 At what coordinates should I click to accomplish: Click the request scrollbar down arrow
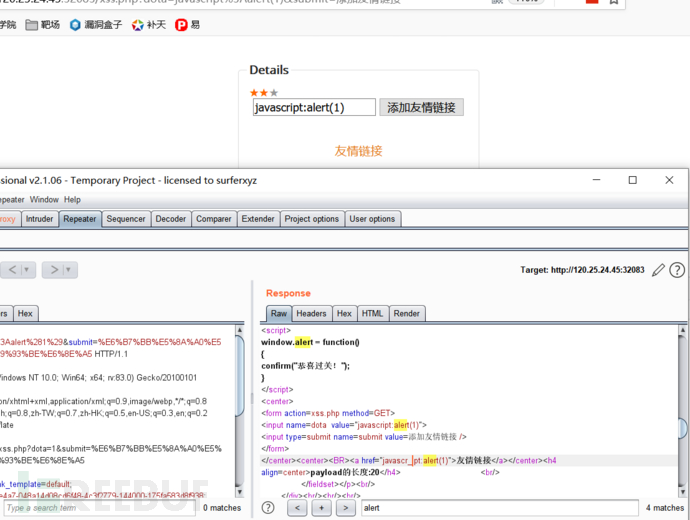(x=240, y=492)
